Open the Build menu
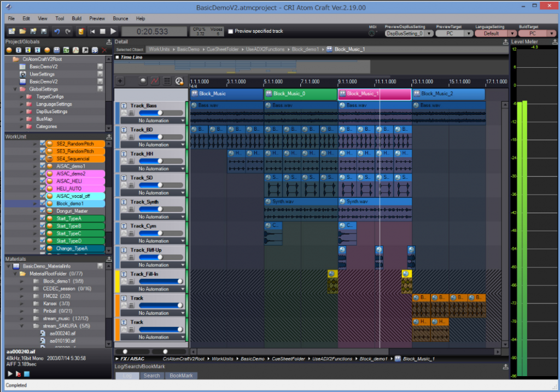 click(x=77, y=19)
